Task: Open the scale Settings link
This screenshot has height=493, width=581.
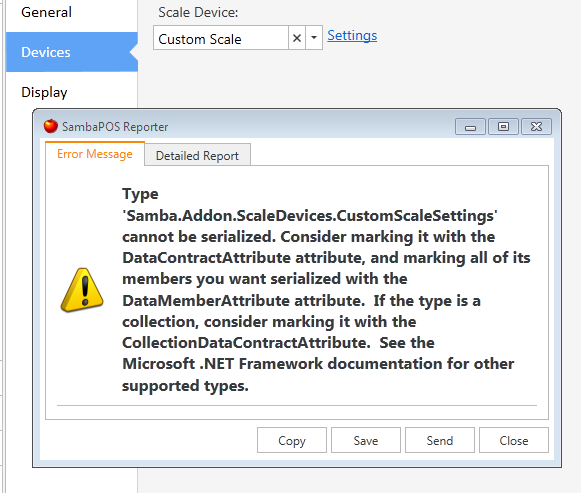Action: 352,36
